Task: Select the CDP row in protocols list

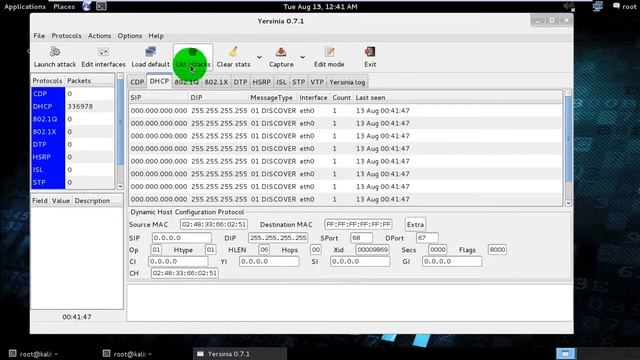Action: [72, 93]
